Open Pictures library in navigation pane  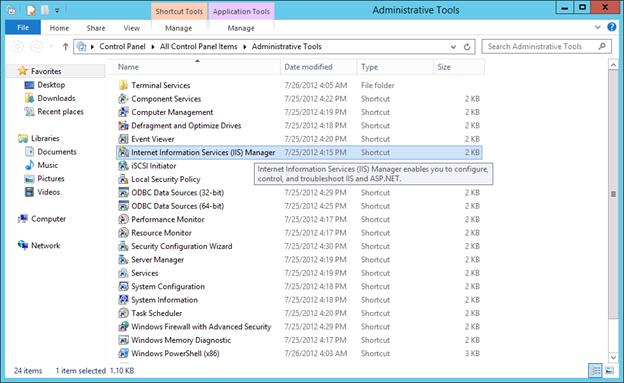[51, 179]
